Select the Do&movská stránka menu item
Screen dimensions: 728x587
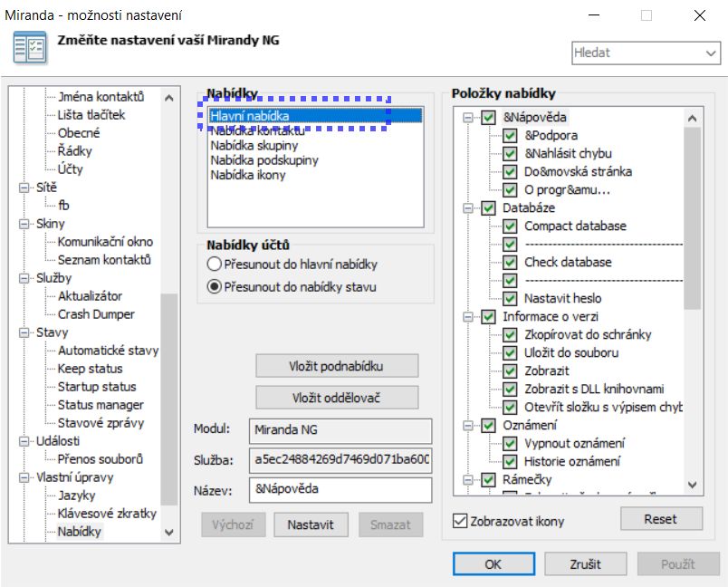click(x=578, y=172)
